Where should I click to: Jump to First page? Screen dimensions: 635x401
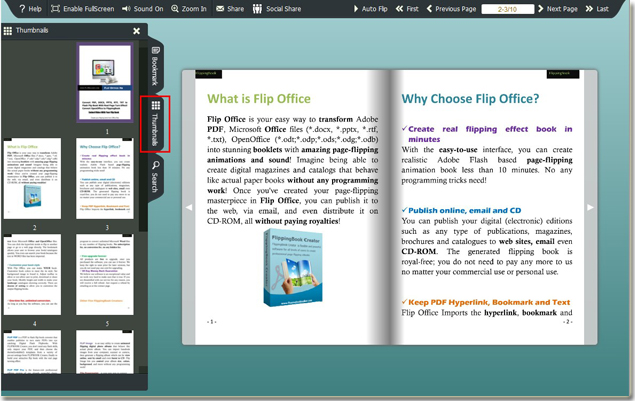407,9
